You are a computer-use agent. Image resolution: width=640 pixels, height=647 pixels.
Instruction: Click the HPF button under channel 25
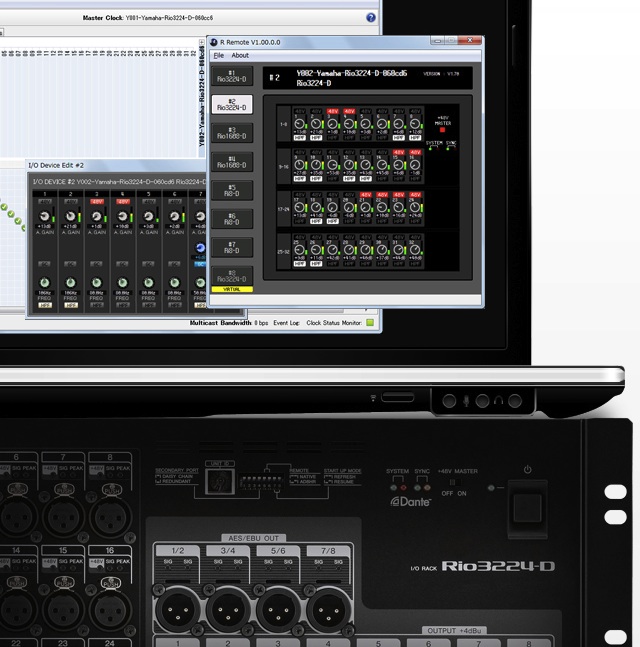(x=300, y=263)
